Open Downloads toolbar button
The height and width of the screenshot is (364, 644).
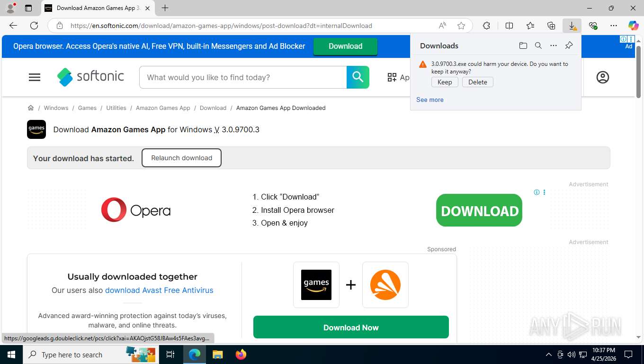pyautogui.click(x=572, y=26)
